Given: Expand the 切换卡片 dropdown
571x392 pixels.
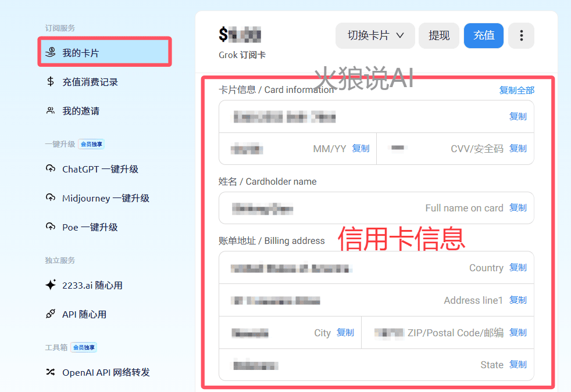Looking at the screenshot, I should [x=375, y=35].
